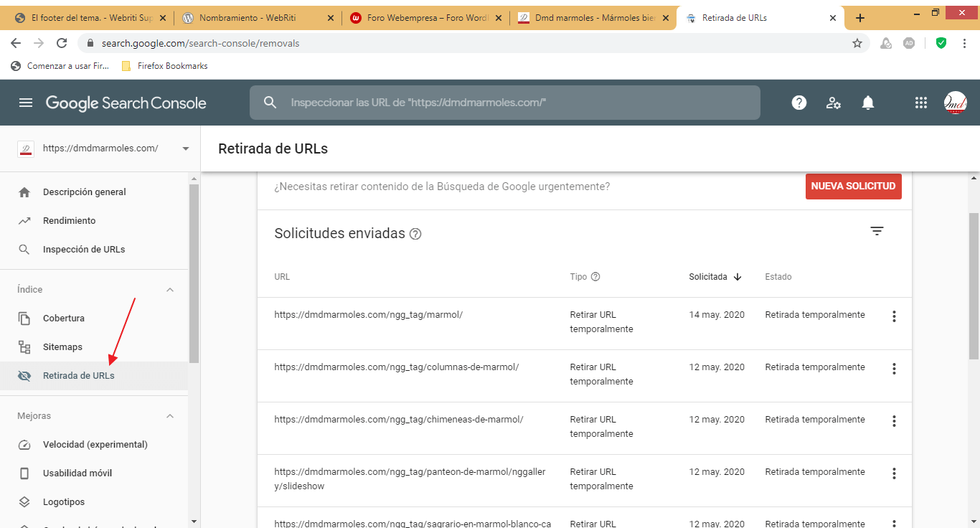Open options for ngg_tag/marmol/ row
980x528 pixels.
coord(894,316)
